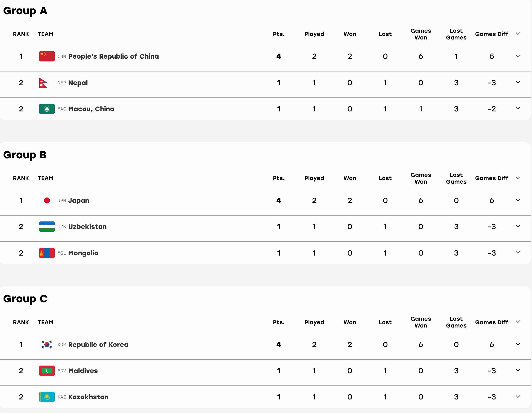This screenshot has height=413, width=532.
Task: Click the Republic of Korea flag
Action: (47, 345)
